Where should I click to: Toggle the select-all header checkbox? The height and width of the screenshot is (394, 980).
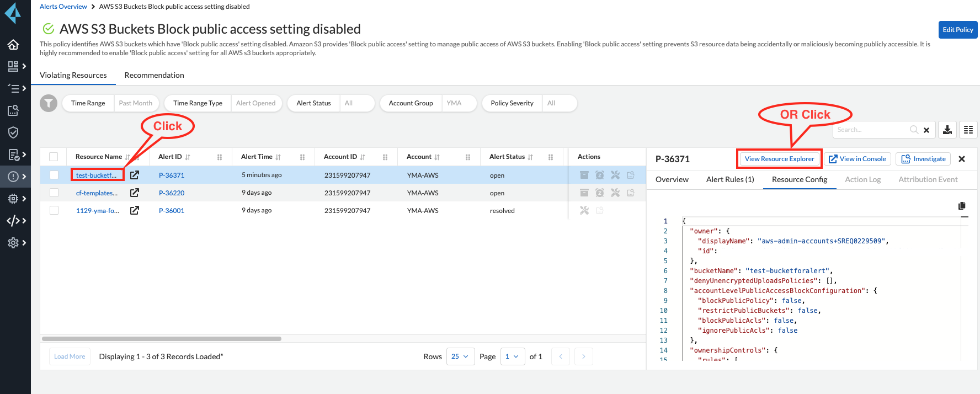(x=54, y=157)
